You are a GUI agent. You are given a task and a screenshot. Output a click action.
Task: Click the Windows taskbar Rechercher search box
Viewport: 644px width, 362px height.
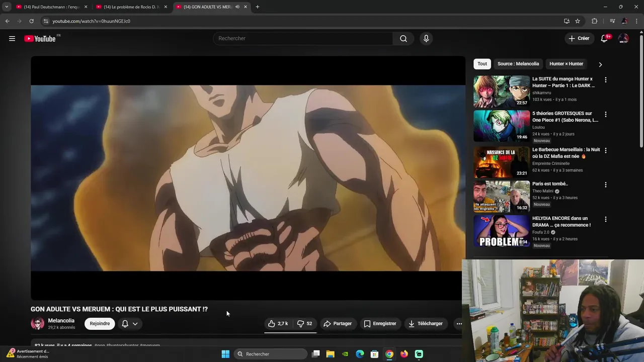click(x=271, y=354)
